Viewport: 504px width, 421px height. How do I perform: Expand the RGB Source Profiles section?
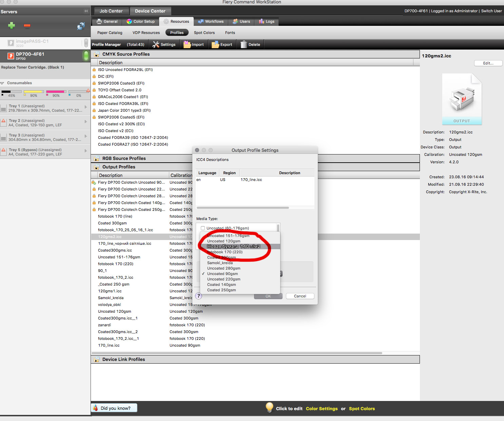(97, 159)
